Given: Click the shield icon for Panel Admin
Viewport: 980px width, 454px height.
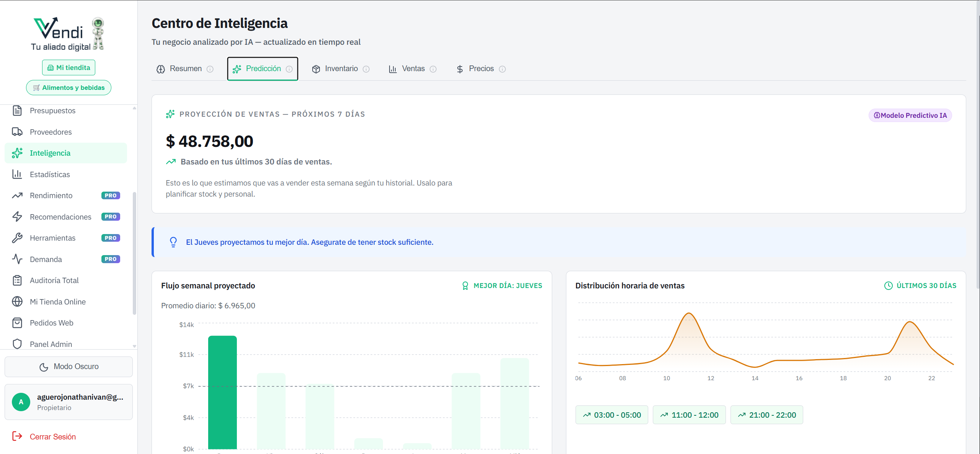Looking at the screenshot, I should (x=17, y=344).
